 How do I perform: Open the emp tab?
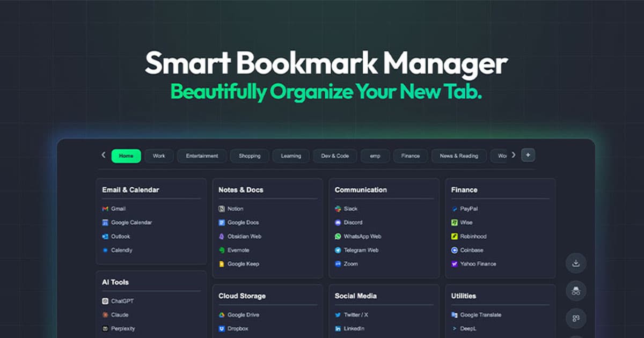[375, 156]
